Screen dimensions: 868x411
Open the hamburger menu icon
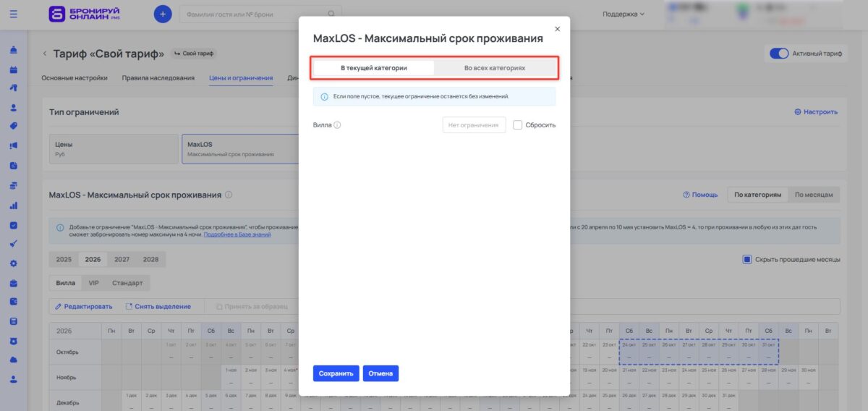(x=14, y=13)
